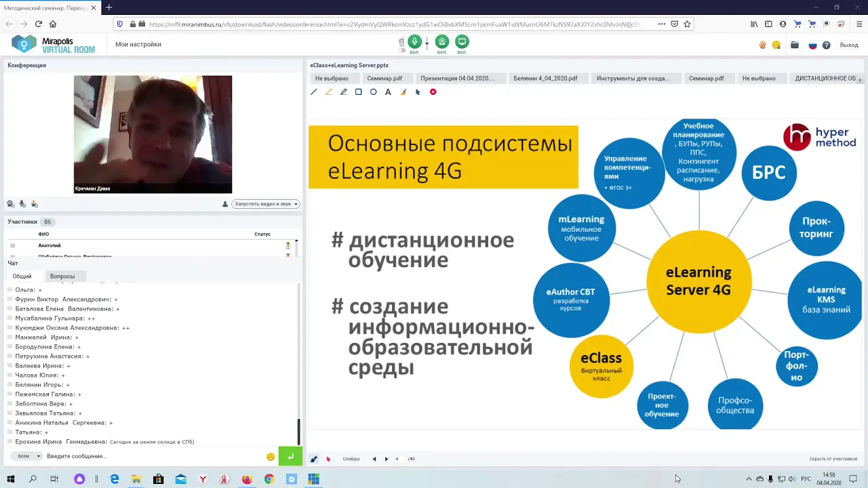Open ДИСТАНЦИОННОЕ ОБ tab
Image resolution: width=868 pixels, height=488 pixels.
(825, 78)
